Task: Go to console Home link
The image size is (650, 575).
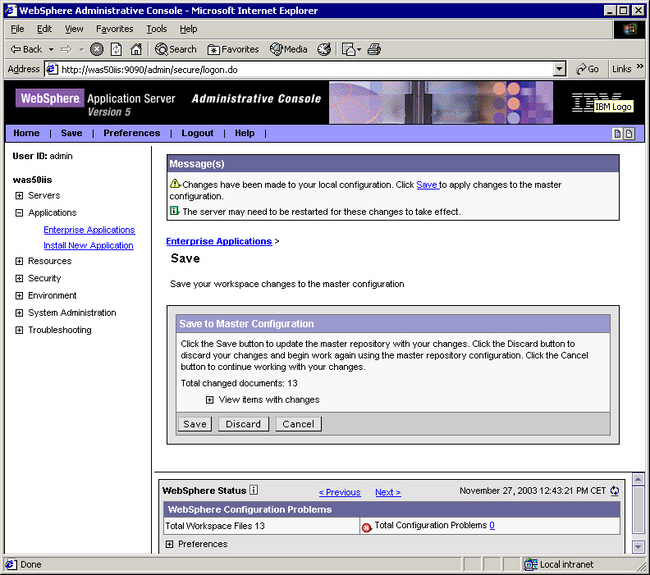Action: [26, 133]
